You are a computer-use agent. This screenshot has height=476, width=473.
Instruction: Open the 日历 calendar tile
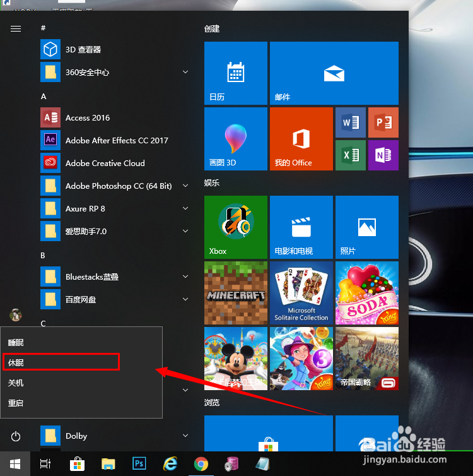(x=236, y=73)
